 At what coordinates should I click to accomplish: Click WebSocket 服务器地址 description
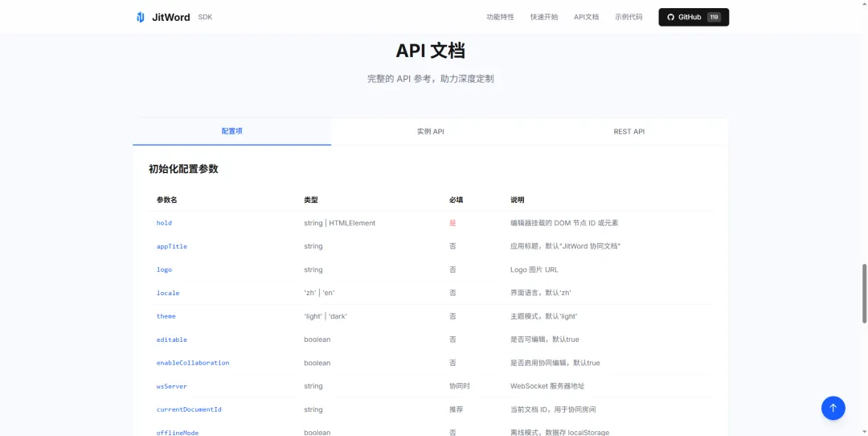tap(547, 386)
